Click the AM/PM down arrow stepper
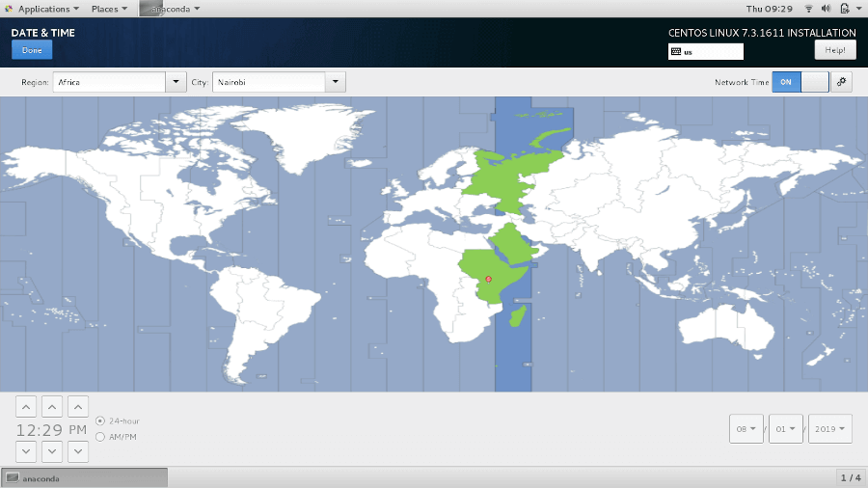The height and width of the screenshot is (488, 868). point(78,451)
